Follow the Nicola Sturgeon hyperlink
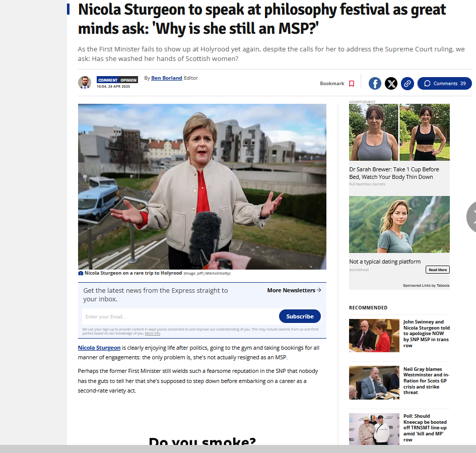The width and height of the screenshot is (476, 453). (x=99, y=348)
